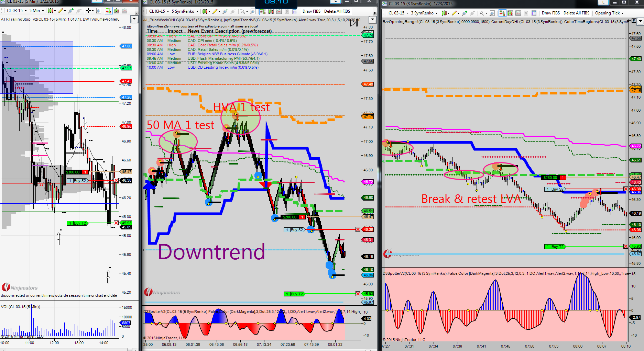Open toolbar overflow options in 5 Min chart

(137, 12)
